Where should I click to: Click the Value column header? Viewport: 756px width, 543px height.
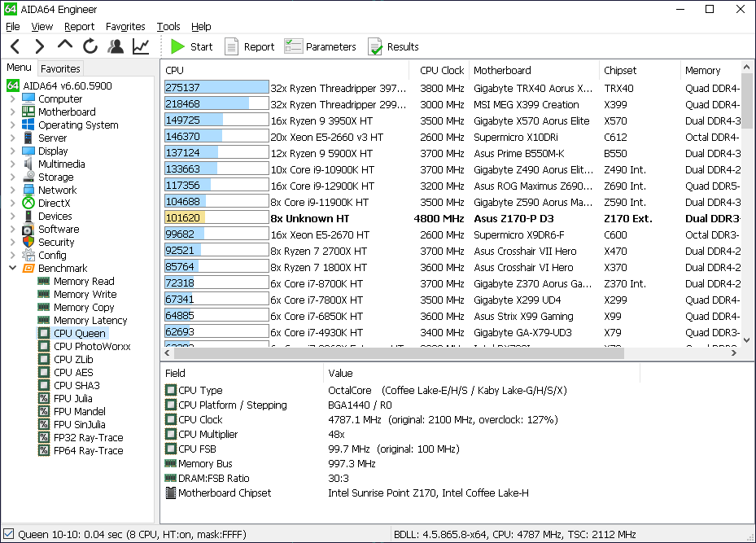tap(481, 373)
